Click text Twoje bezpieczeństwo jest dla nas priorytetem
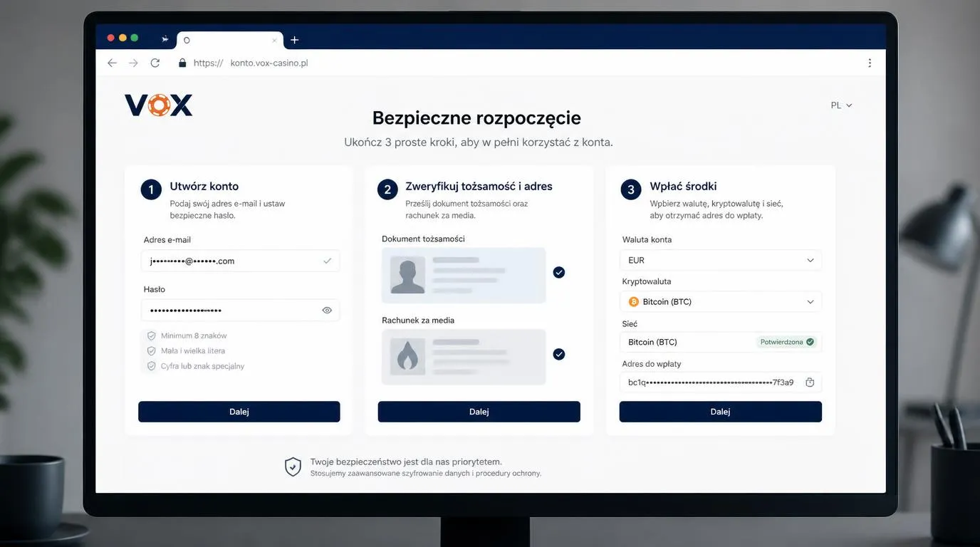The width and height of the screenshot is (980, 547). [x=406, y=462]
